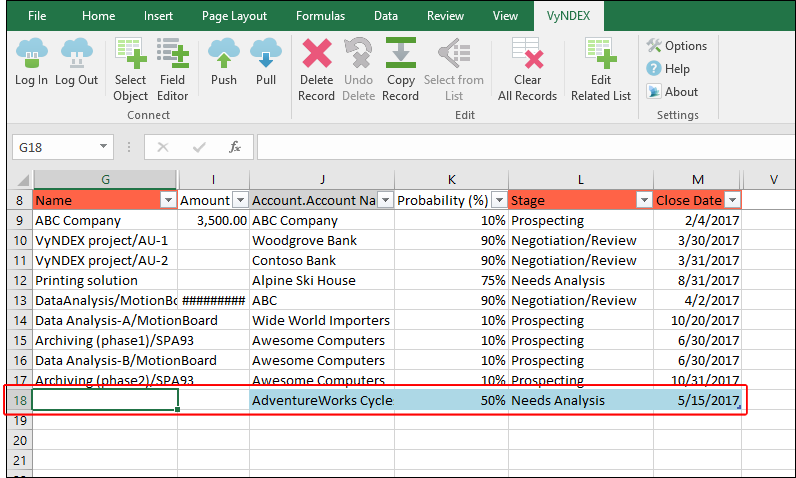Click Undo Delete icon
Viewport: 796px width, 478px height.
(358, 53)
